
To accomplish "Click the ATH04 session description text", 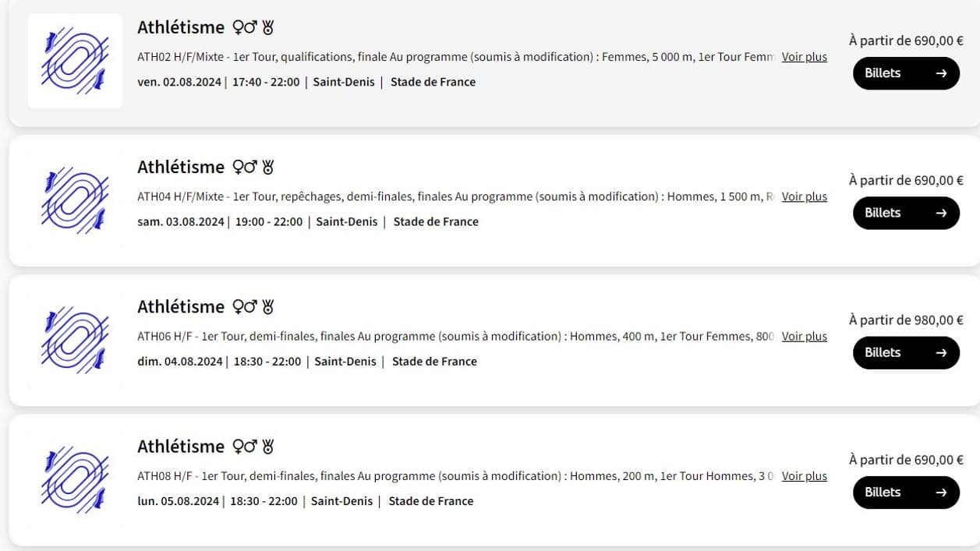I will [456, 196].
